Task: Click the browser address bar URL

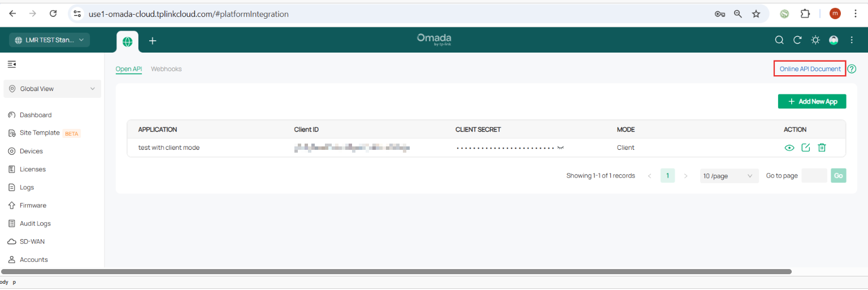Action: click(189, 14)
